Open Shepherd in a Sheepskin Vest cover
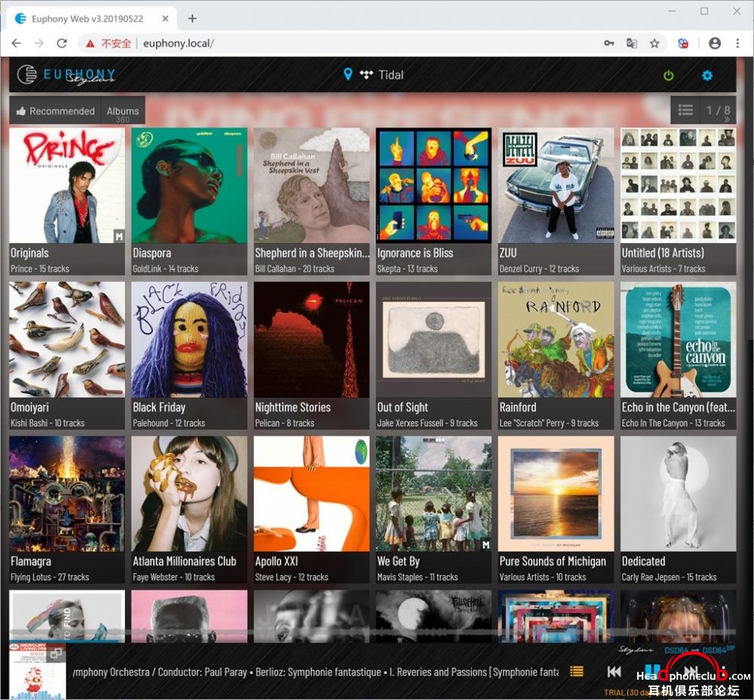This screenshot has height=700, width=754. (x=311, y=186)
